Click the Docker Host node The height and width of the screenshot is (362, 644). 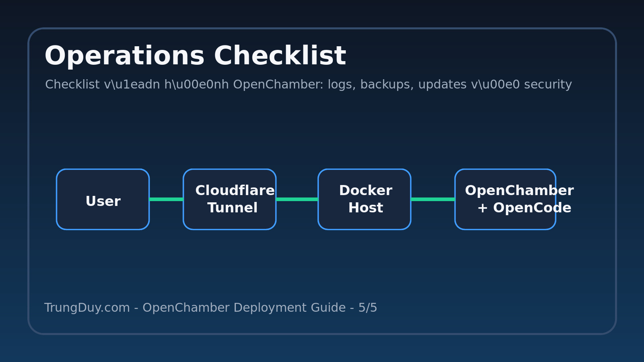pos(364,200)
